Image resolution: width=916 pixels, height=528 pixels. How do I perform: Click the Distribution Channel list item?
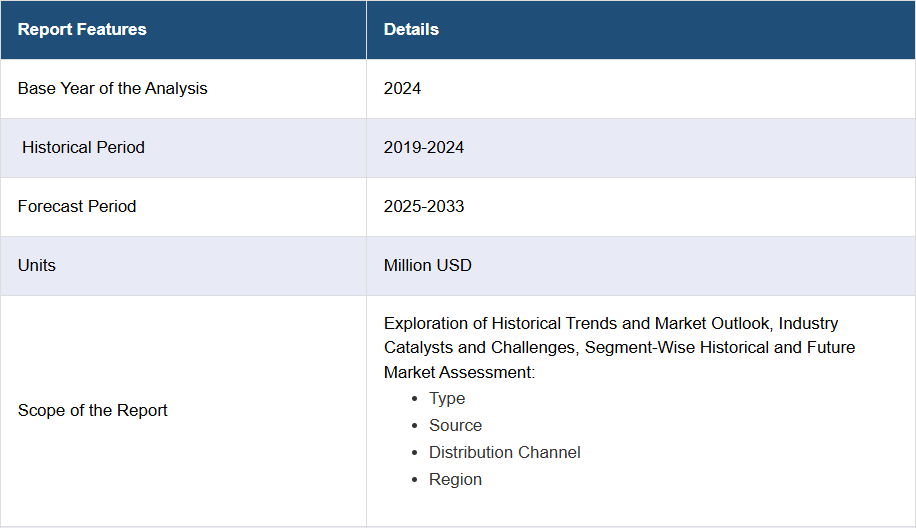point(504,452)
